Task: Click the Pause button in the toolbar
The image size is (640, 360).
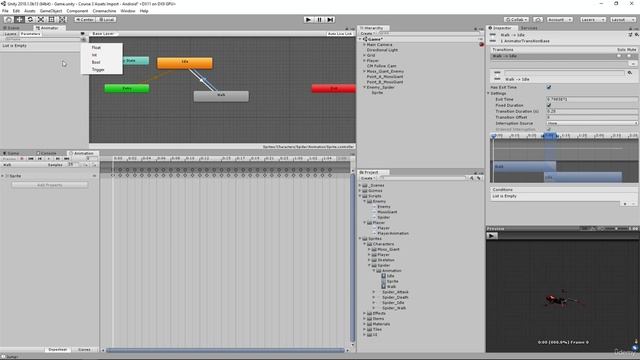Action: [x=320, y=20]
